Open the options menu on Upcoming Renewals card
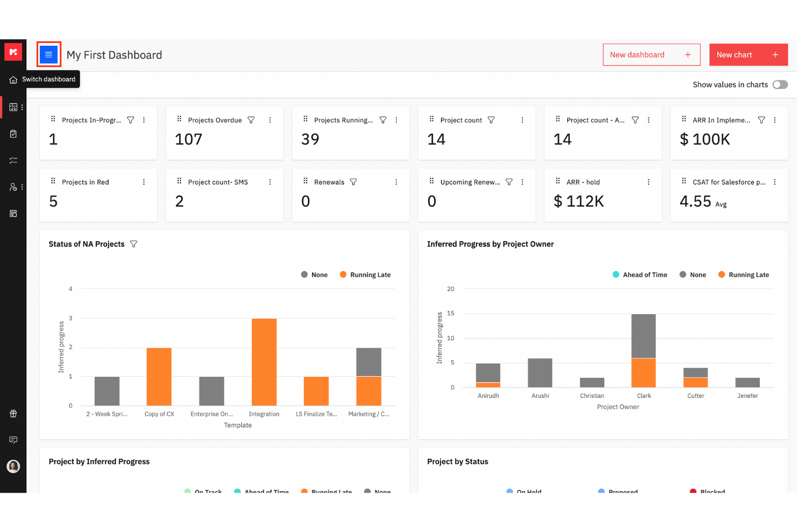 [522, 182]
